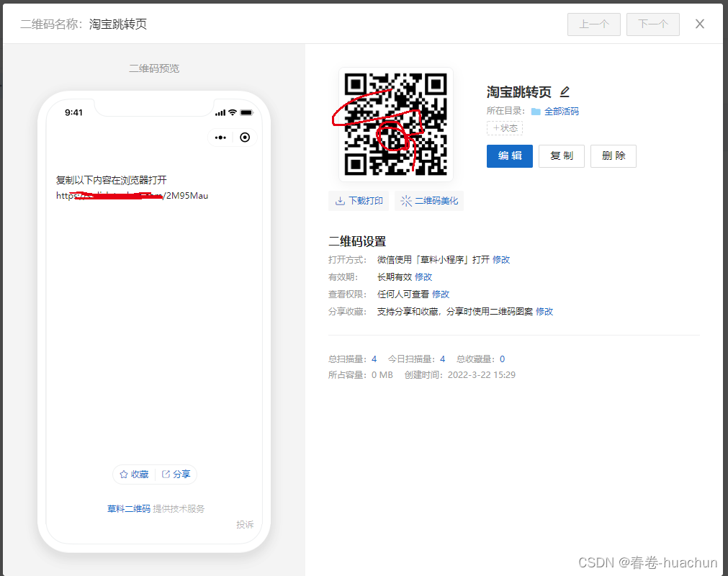This screenshot has height=576, width=728.
Task: Click 修改 next to 打开方式
Action: (x=501, y=259)
